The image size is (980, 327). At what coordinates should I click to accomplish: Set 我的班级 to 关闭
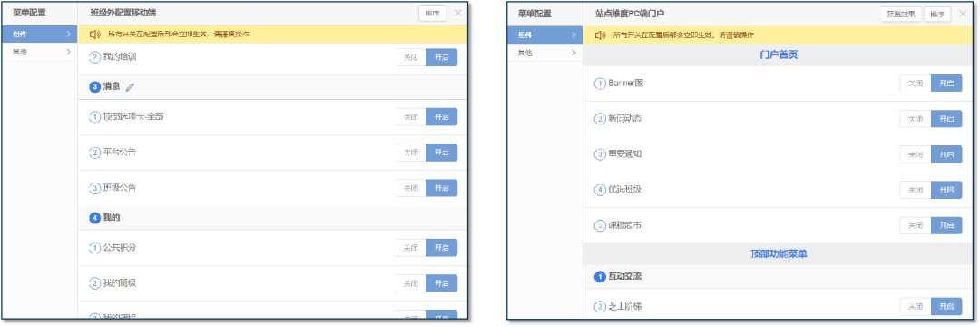click(x=411, y=283)
